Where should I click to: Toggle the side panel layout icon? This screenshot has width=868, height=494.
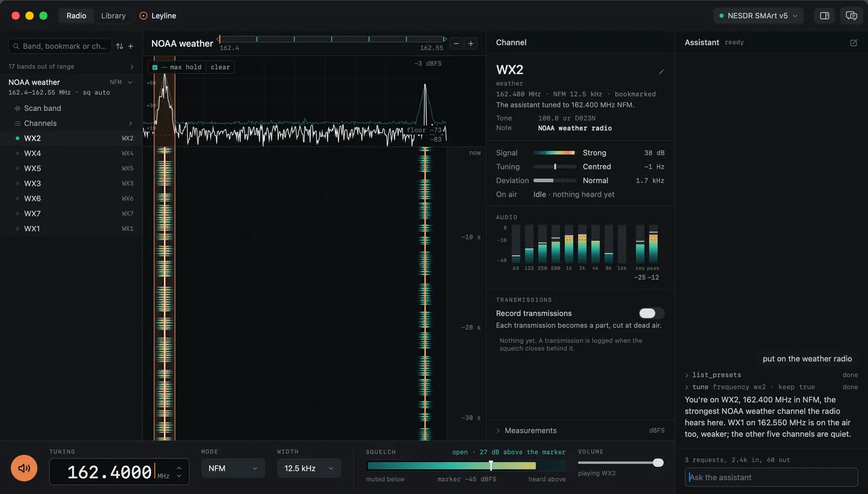825,16
